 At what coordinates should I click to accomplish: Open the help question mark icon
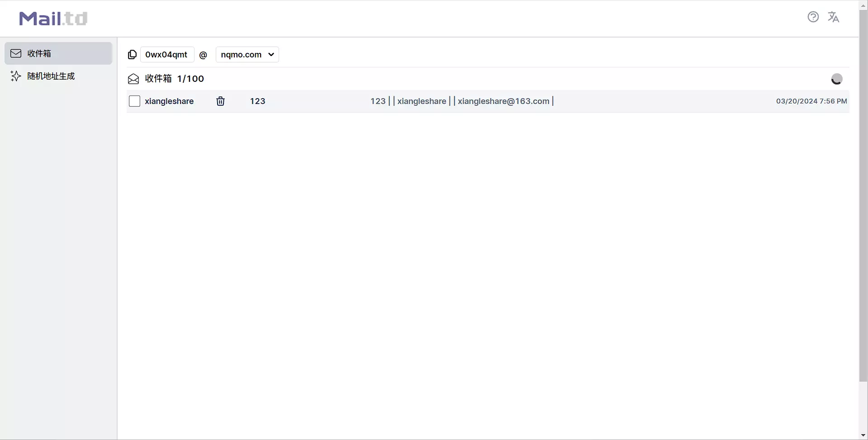[x=813, y=17]
